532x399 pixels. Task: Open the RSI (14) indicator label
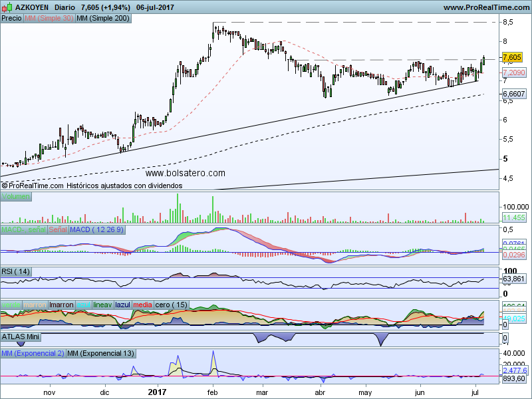click(16, 271)
